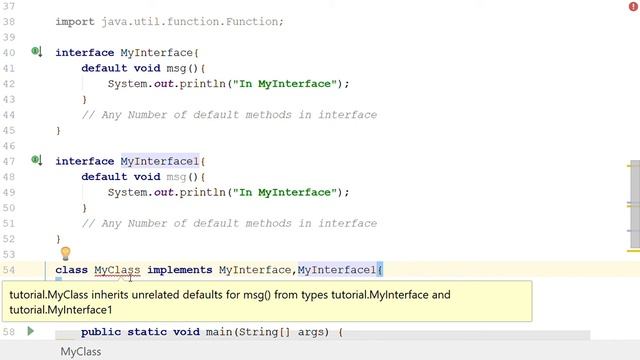This screenshot has height=360, width=640.
Task: Click the greyed msg method on line 48
Action: pos(176,177)
